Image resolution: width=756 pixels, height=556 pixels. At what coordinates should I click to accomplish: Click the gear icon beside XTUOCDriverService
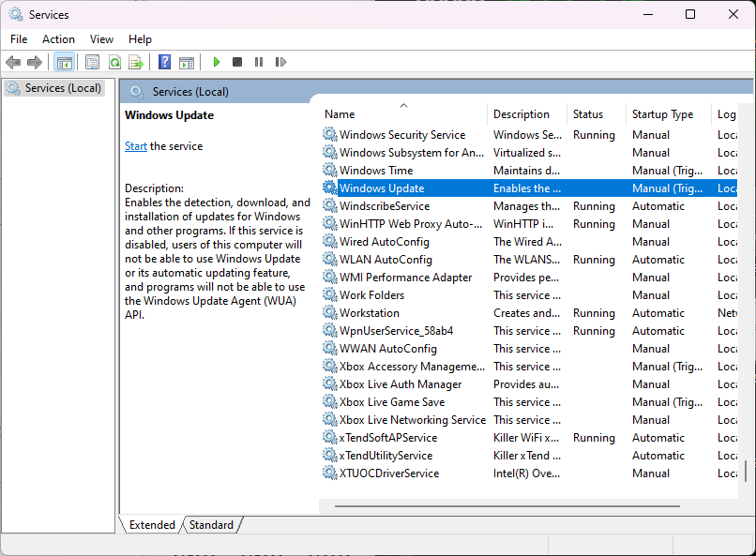click(x=330, y=473)
